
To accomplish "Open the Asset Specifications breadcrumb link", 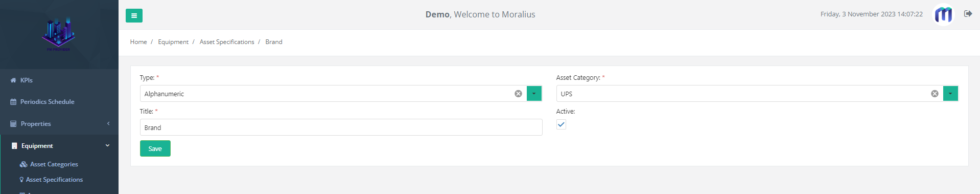I will [227, 42].
